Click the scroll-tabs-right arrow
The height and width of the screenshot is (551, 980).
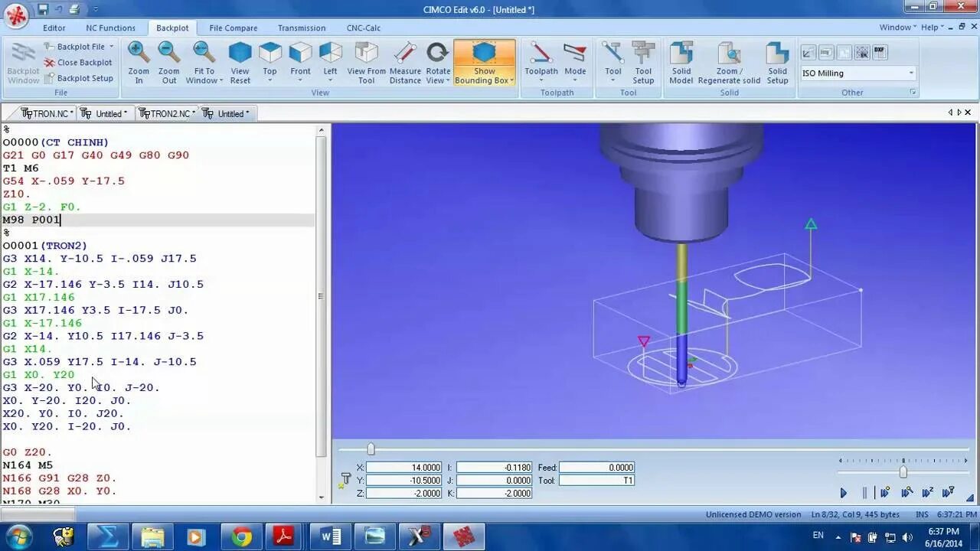pyautogui.click(x=959, y=112)
